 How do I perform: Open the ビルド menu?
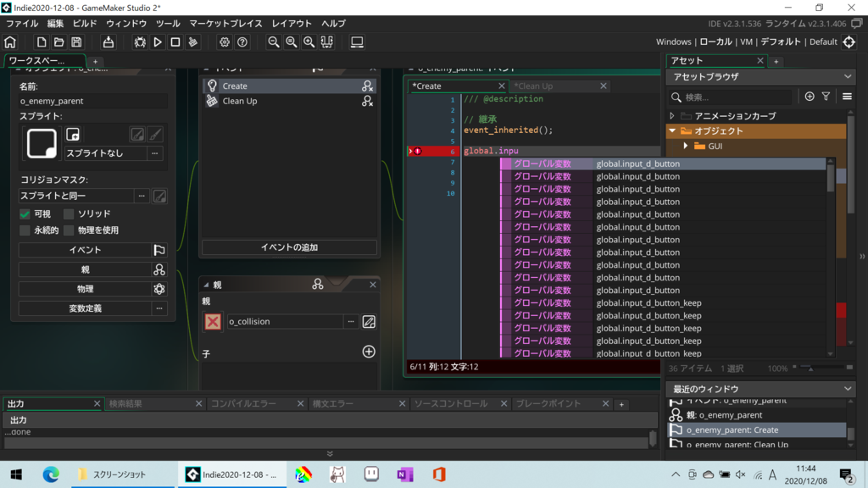pyautogui.click(x=85, y=24)
